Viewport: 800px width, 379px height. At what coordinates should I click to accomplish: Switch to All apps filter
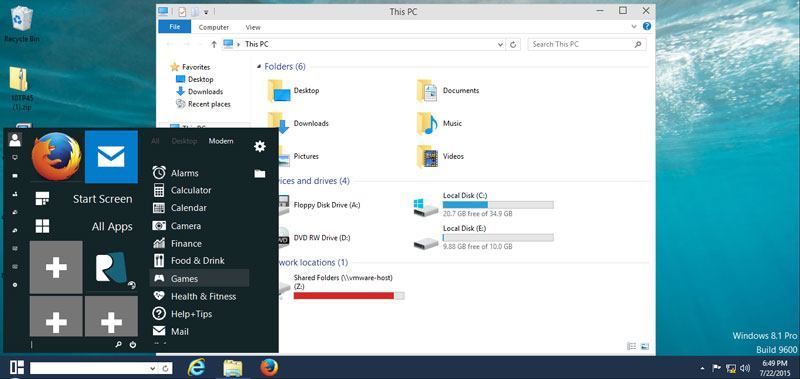(x=156, y=141)
